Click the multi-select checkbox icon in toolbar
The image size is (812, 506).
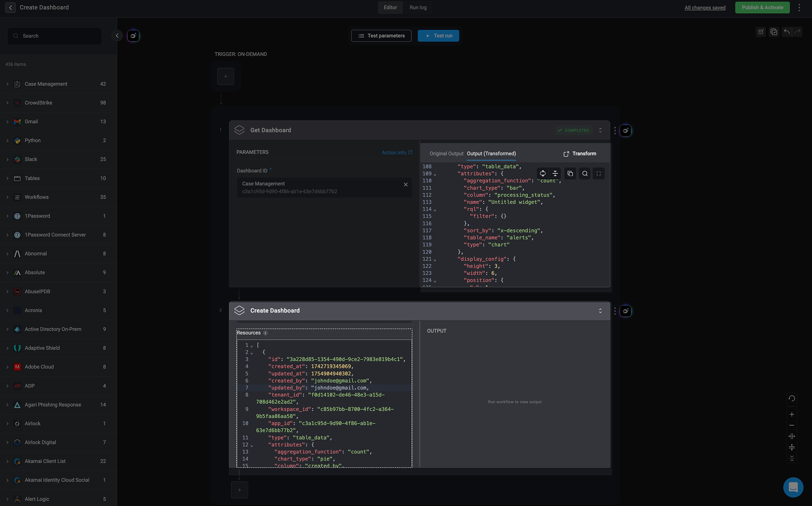(774, 32)
